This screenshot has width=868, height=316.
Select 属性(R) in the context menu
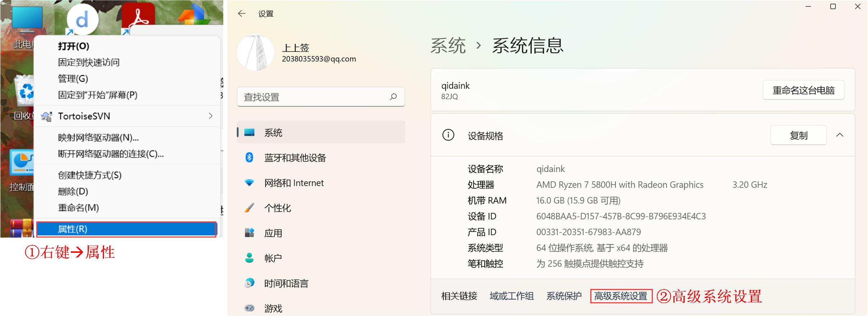pyautogui.click(x=126, y=229)
